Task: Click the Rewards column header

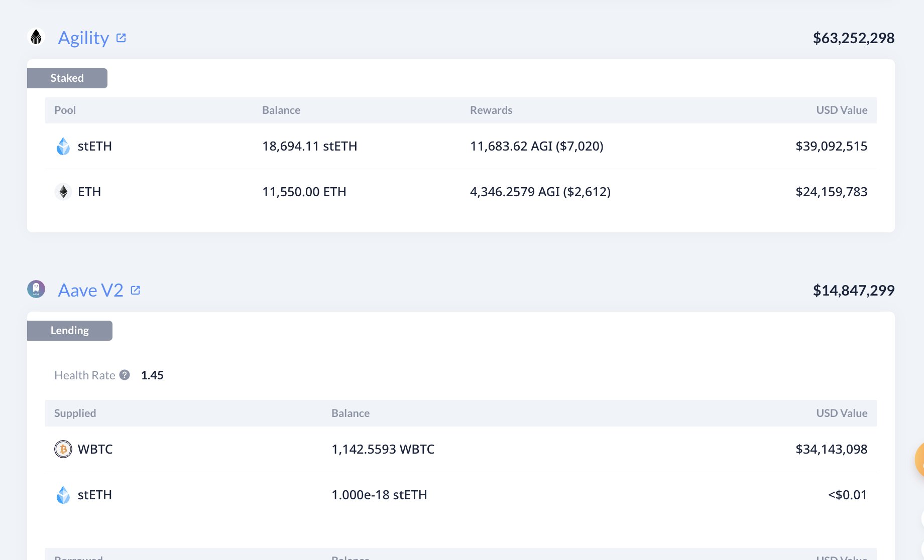Action: click(x=491, y=110)
